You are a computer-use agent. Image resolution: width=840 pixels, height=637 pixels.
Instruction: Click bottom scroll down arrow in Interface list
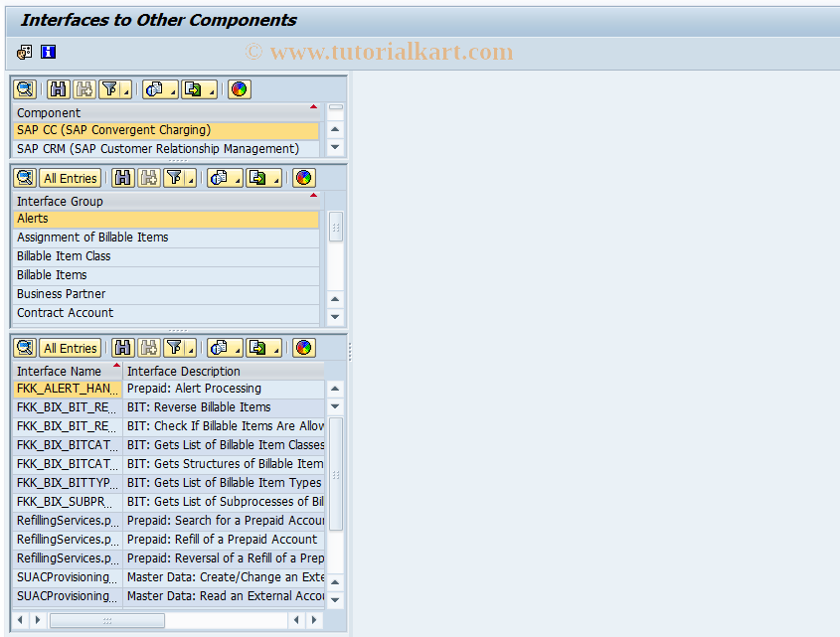pos(335,600)
